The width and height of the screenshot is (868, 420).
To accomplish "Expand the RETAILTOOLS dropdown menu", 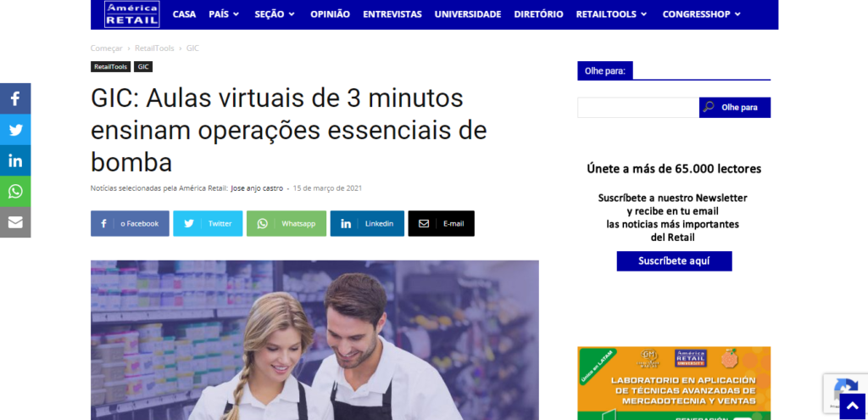I will 611,14.
